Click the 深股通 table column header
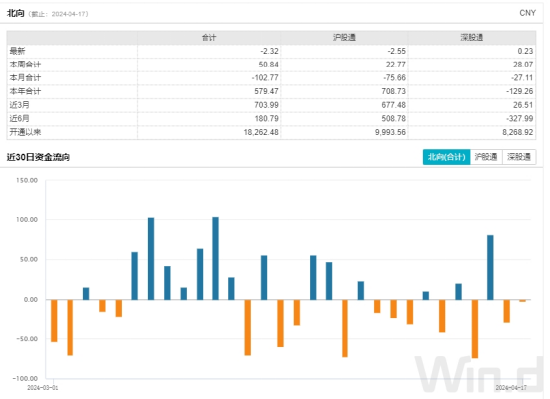The height and width of the screenshot is (399, 550). (x=472, y=38)
